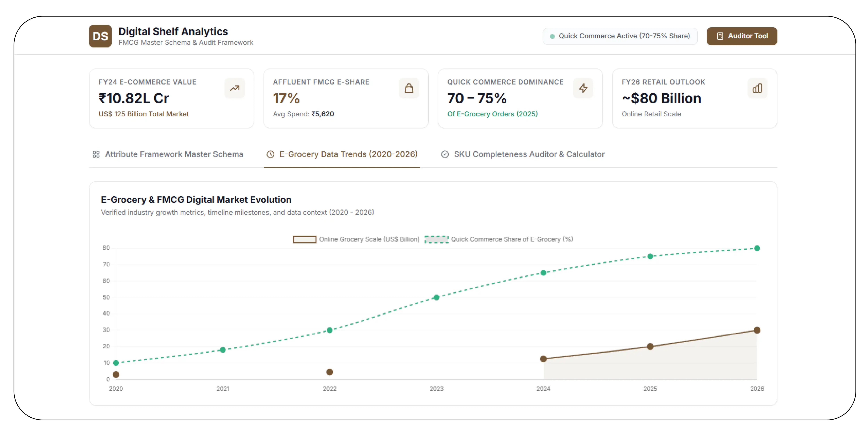
Task: Click the ₹10.82L Cr value
Action: point(134,98)
